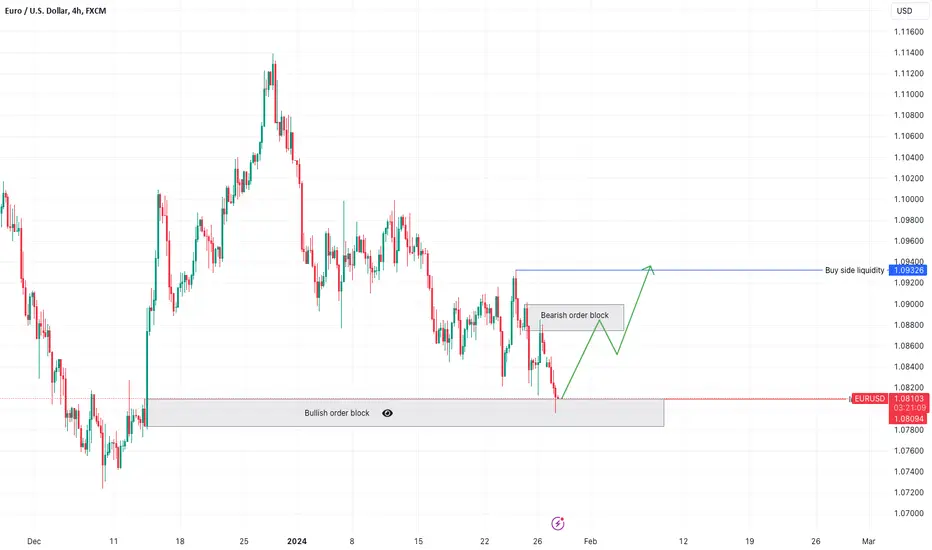Open the purple lightning event marker
This screenshot has height=550, width=932.
pyautogui.click(x=558, y=523)
